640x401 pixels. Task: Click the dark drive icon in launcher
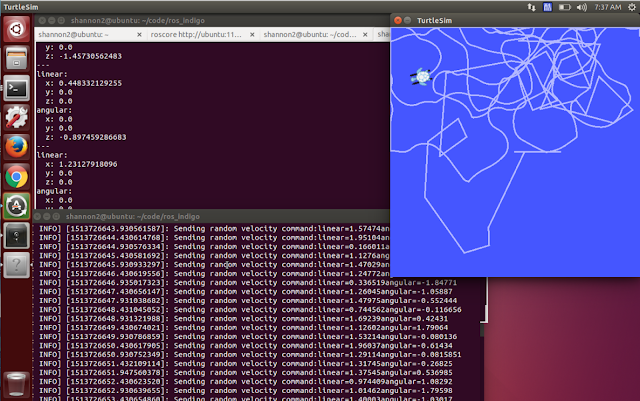pos(16,236)
